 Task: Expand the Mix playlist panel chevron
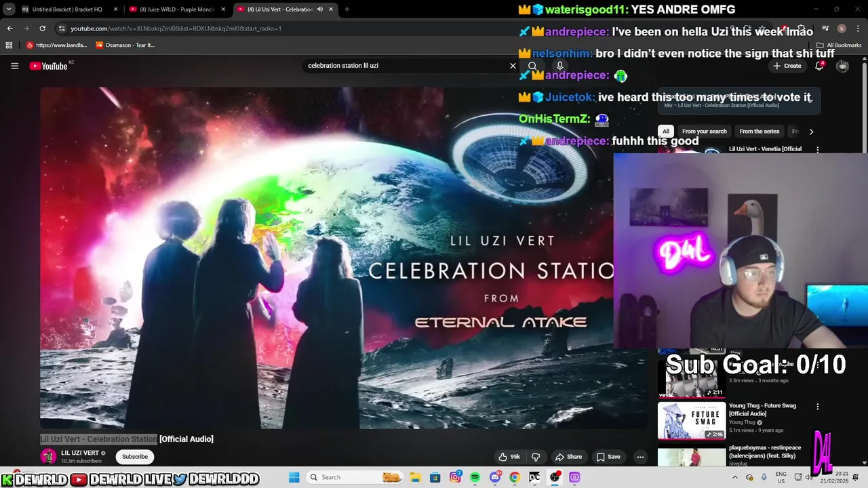[x=810, y=100]
